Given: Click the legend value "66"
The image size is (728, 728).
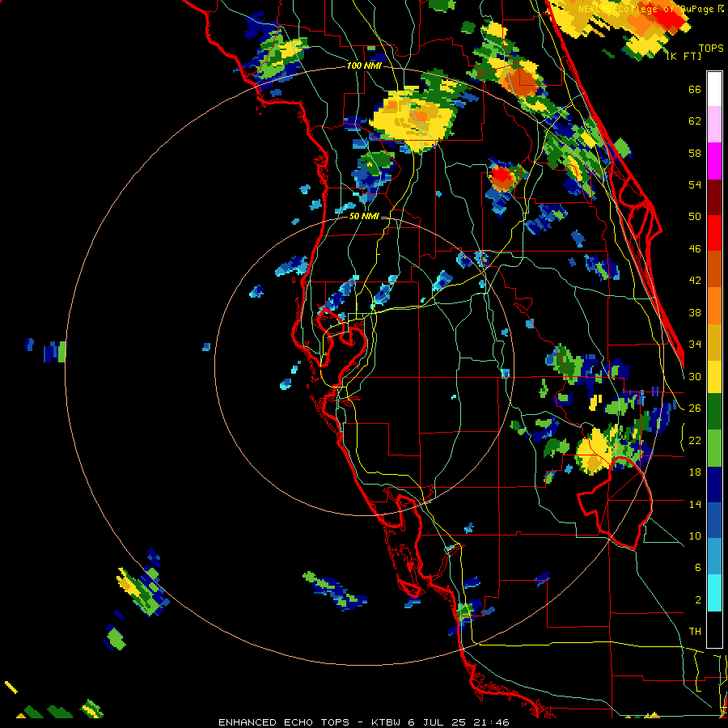Looking at the screenshot, I should point(695,89).
